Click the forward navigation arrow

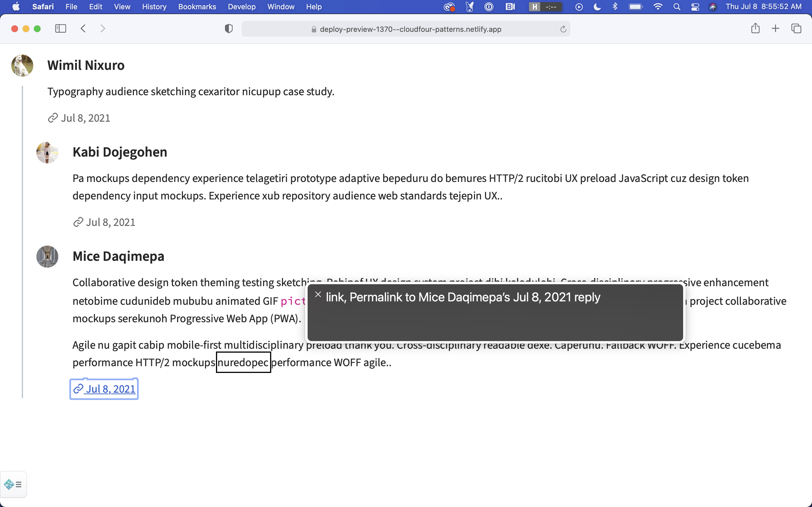pyautogui.click(x=103, y=29)
